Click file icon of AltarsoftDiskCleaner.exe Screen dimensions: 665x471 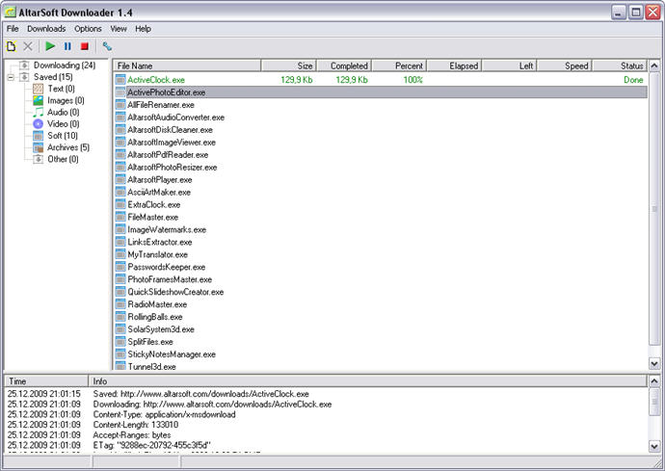(120, 130)
